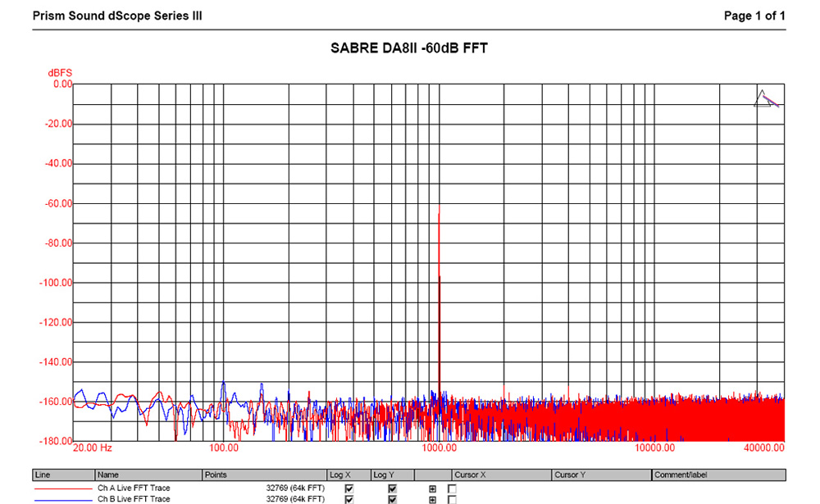The image size is (820, 504).
Task: Select the Ch A Live FFT Trace name
Action: click(x=134, y=488)
